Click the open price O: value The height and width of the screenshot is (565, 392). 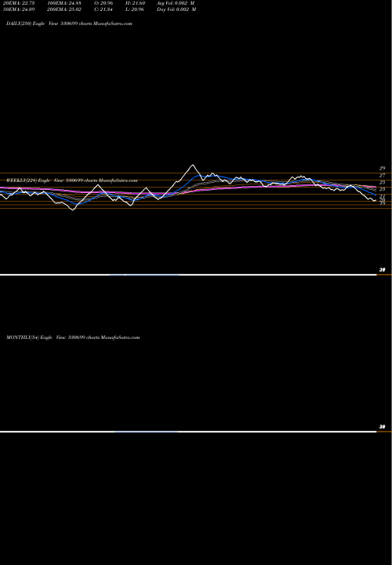pyautogui.click(x=103, y=2)
